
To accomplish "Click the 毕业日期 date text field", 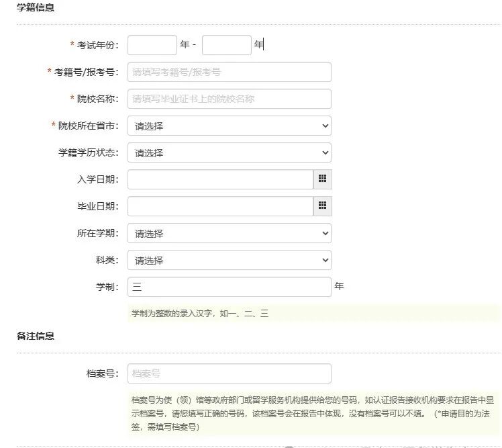I will [220, 206].
